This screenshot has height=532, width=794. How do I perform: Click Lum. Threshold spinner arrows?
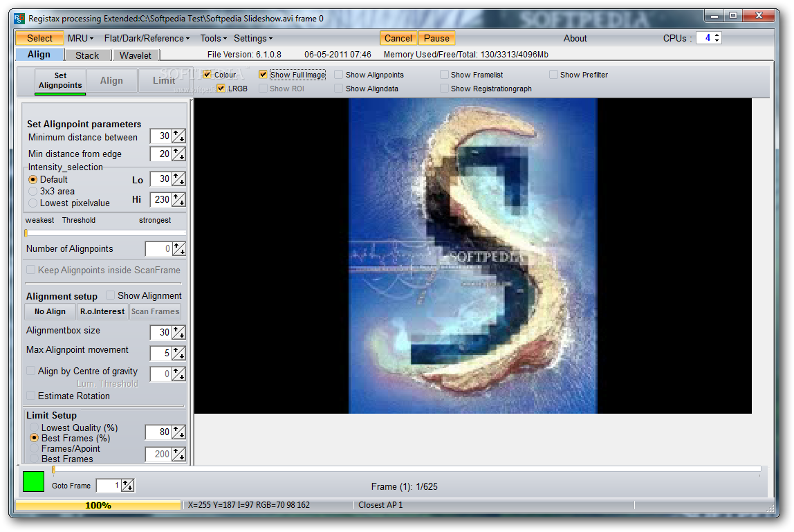pos(178,374)
